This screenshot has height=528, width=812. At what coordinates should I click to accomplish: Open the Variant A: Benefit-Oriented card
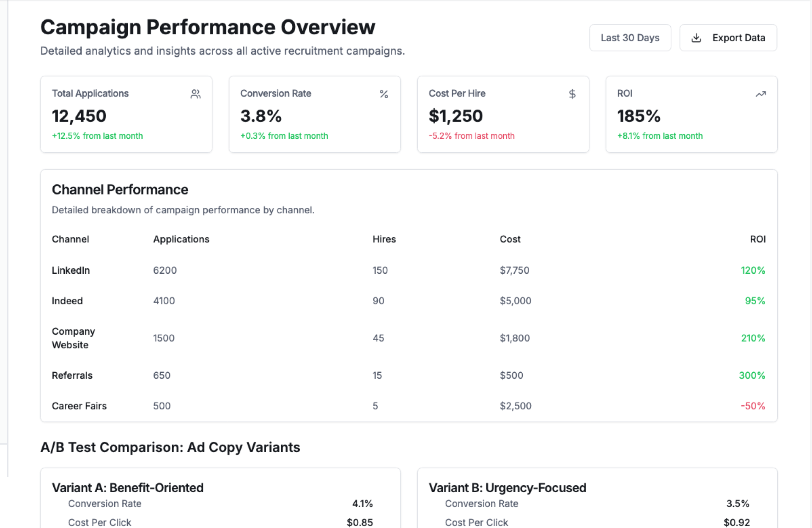[x=128, y=488]
